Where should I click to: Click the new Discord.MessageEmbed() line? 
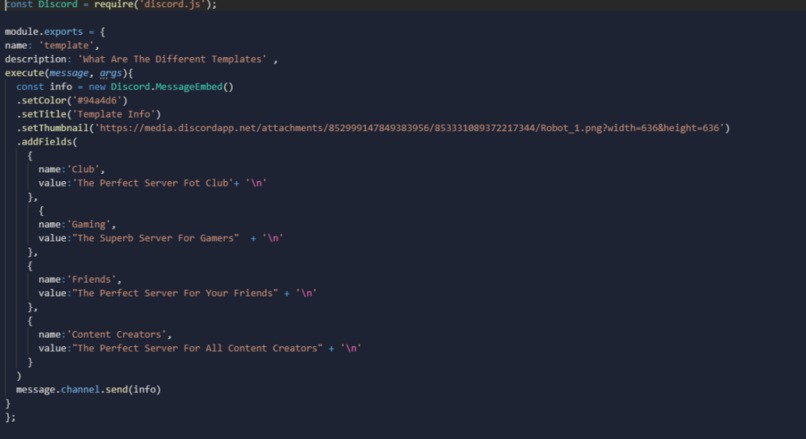125,87
